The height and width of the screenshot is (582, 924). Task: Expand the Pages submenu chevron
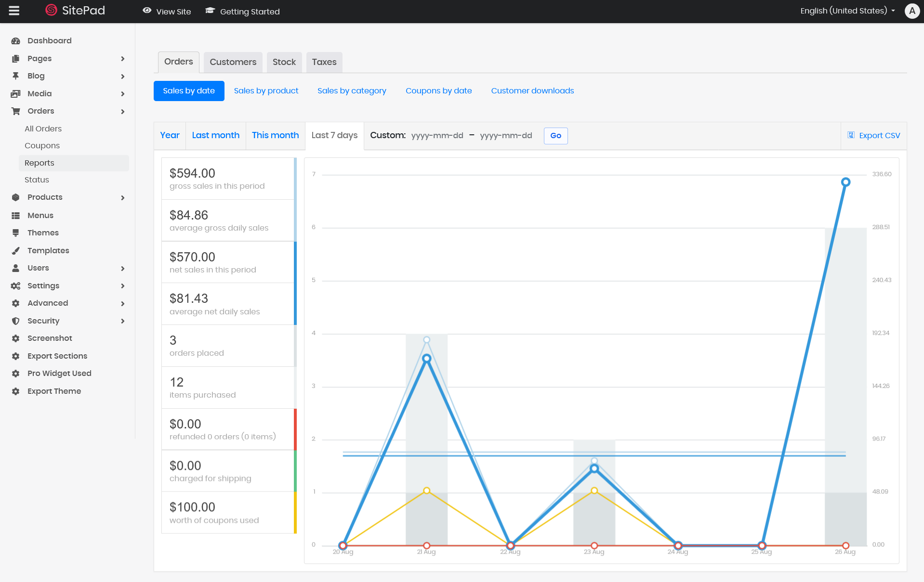[x=123, y=59]
